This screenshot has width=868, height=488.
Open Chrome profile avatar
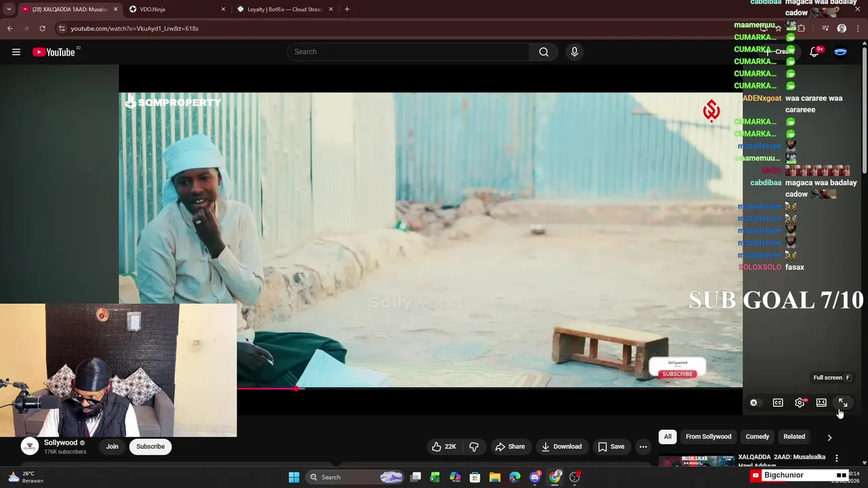[x=842, y=28]
